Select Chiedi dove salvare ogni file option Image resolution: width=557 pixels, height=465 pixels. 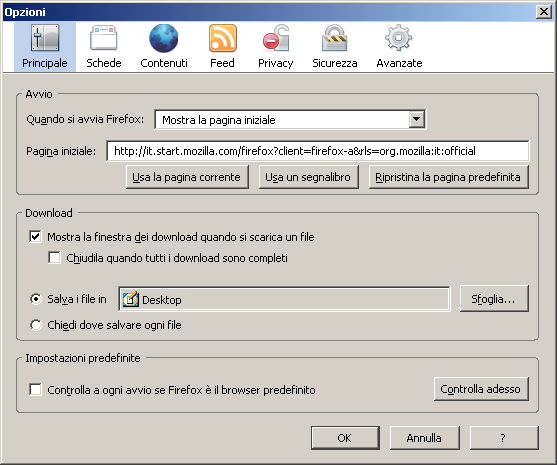pyautogui.click(x=36, y=325)
